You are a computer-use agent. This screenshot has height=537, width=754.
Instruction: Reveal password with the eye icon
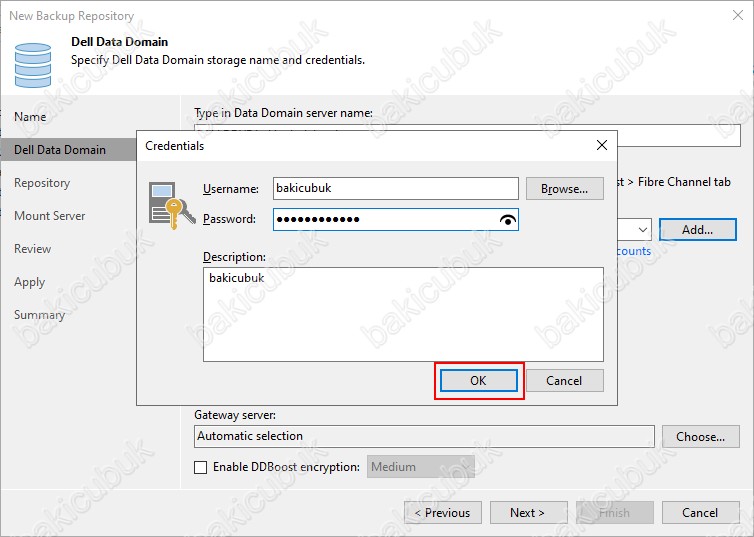pyautogui.click(x=508, y=220)
